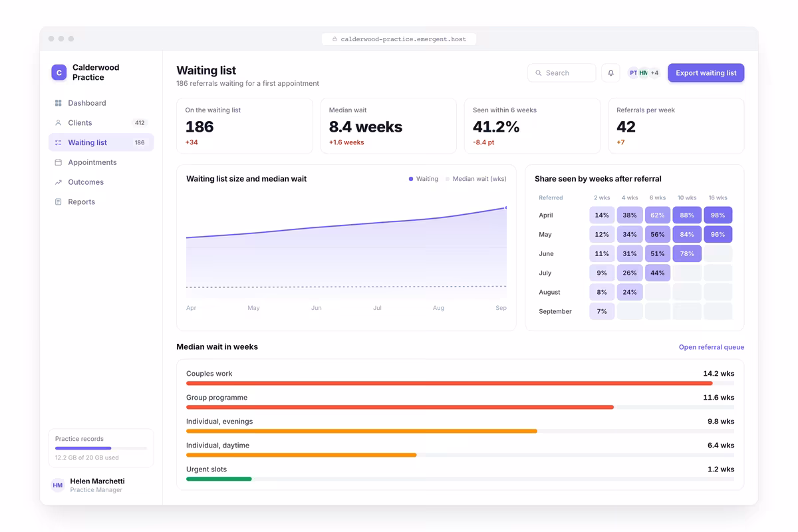The width and height of the screenshot is (798, 532).
Task: Click April 16 wks cell 98%
Action: tap(718, 215)
